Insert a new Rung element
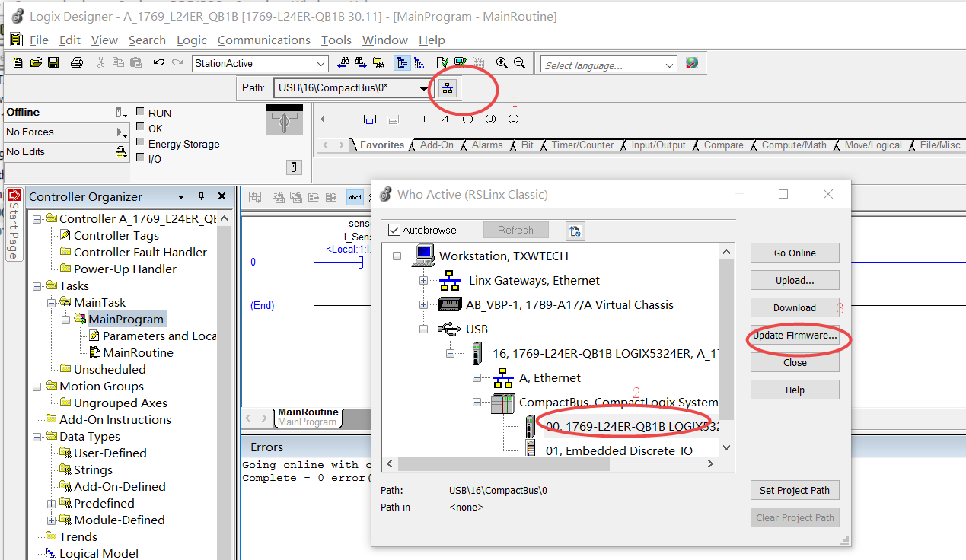966x560 pixels. point(348,119)
